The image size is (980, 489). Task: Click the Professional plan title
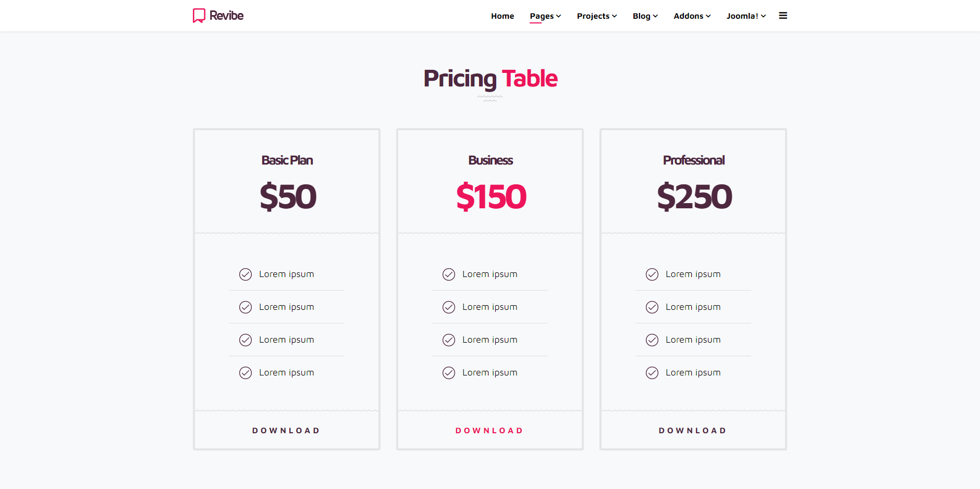pos(694,160)
